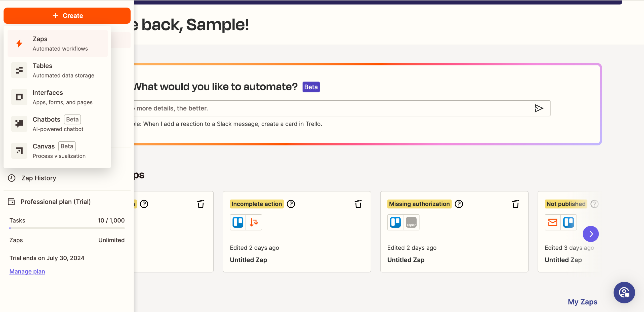
Task: Click help icon beside Missing authorization badge
Action: [x=459, y=204]
